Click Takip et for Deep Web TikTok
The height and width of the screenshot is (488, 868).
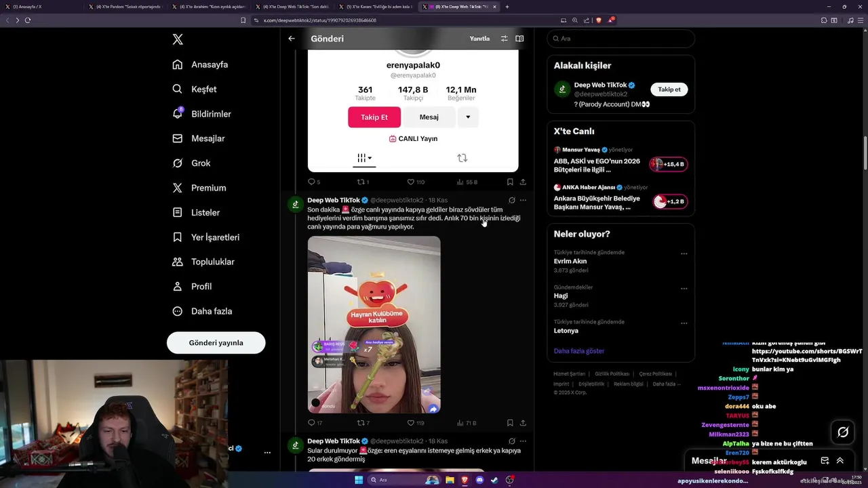tap(669, 89)
